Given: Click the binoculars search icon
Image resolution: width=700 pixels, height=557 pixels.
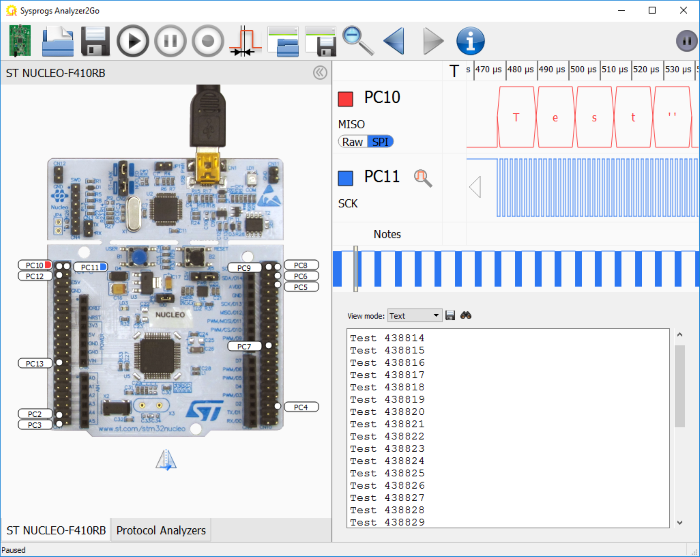Looking at the screenshot, I should [466, 316].
